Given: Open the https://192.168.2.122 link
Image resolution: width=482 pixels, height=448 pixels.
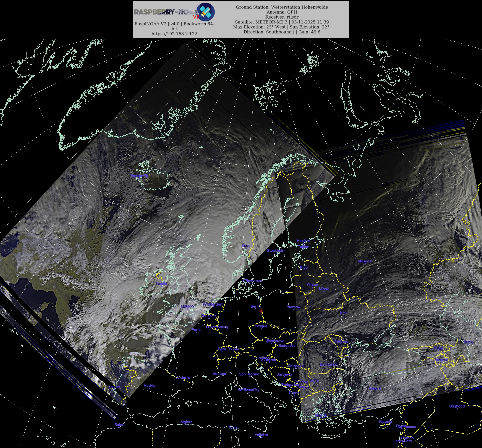Looking at the screenshot, I should click(x=174, y=34).
